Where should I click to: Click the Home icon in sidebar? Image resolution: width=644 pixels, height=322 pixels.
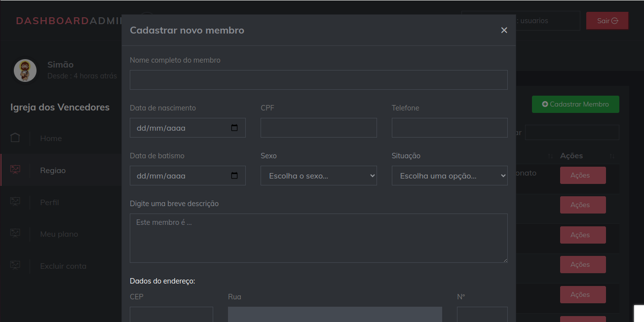[x=15, y=138]
